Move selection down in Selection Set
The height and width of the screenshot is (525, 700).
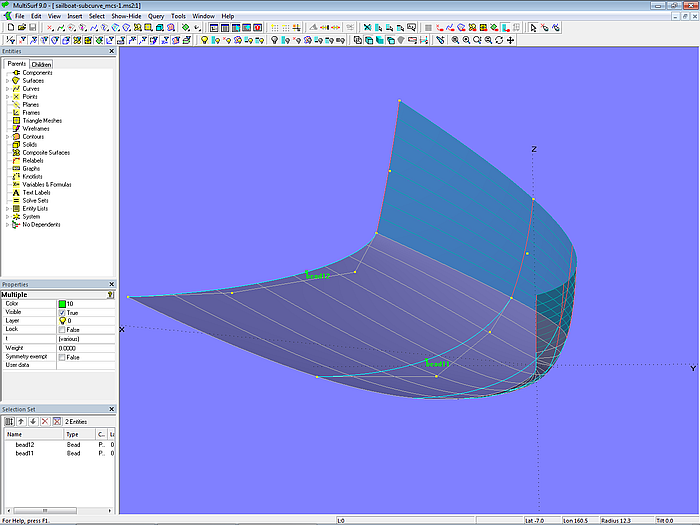pos(32,422)
